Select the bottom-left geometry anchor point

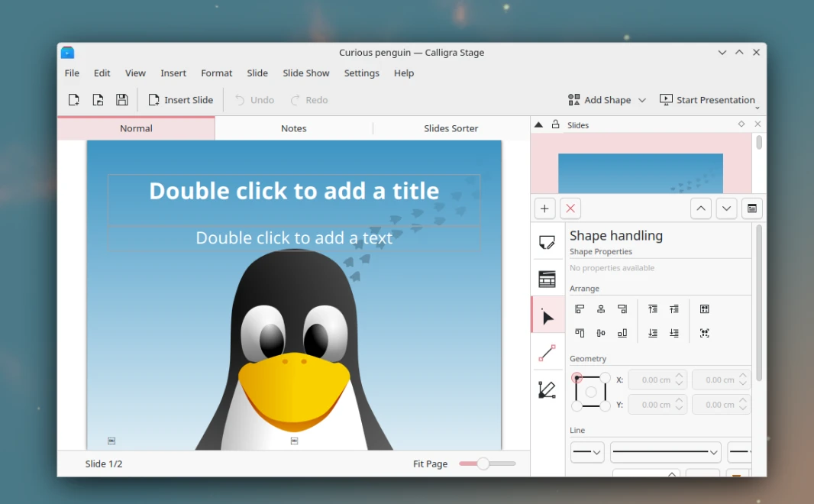point(577,406)
